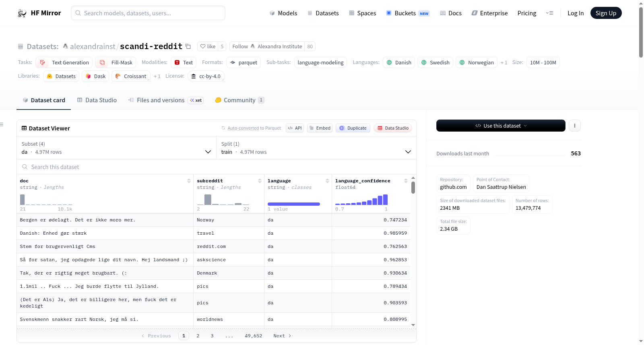Open the Pricing page
Screen dimensions: 644x345
click(527, 13)
